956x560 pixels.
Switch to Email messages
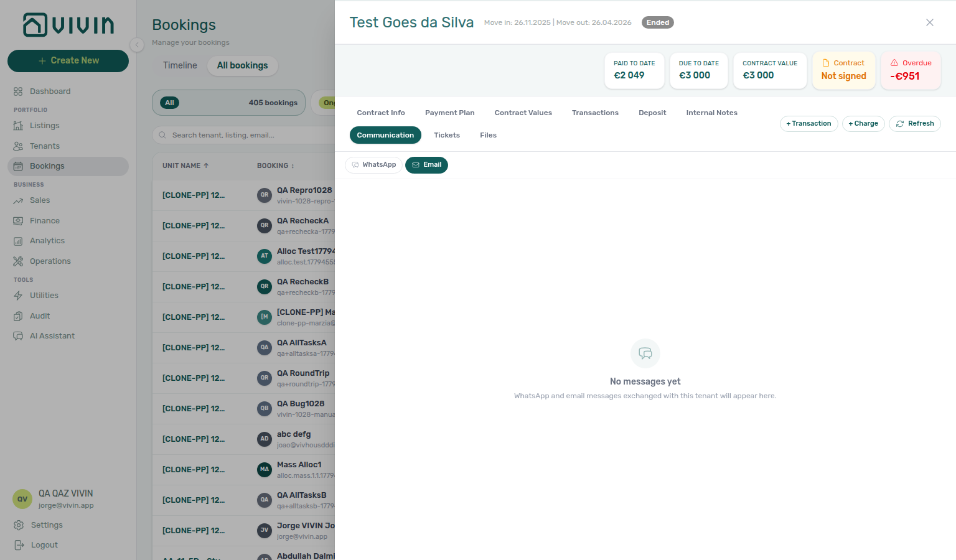(x=426, y=165)
